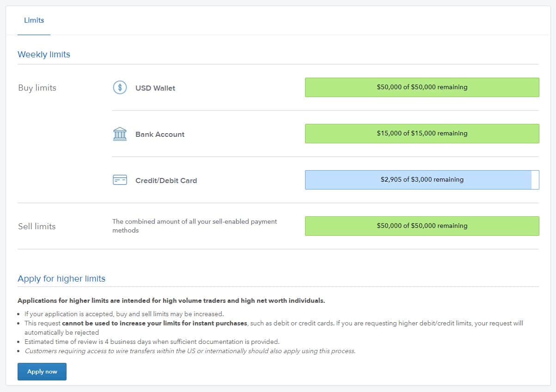Click the dollar sign inside the wallet icon
The height and width of the screenshot is (392, 556).
tap(120, 87)
